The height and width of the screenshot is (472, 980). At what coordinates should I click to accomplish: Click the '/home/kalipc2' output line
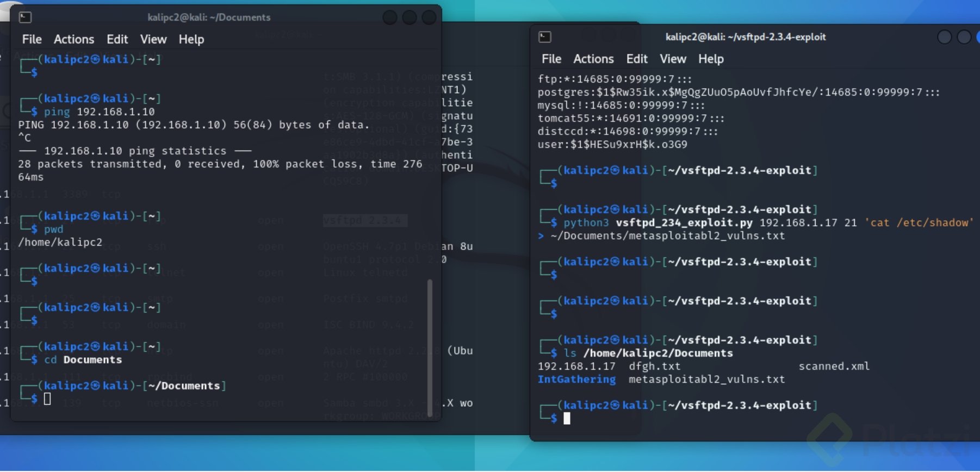pos(60,242)
